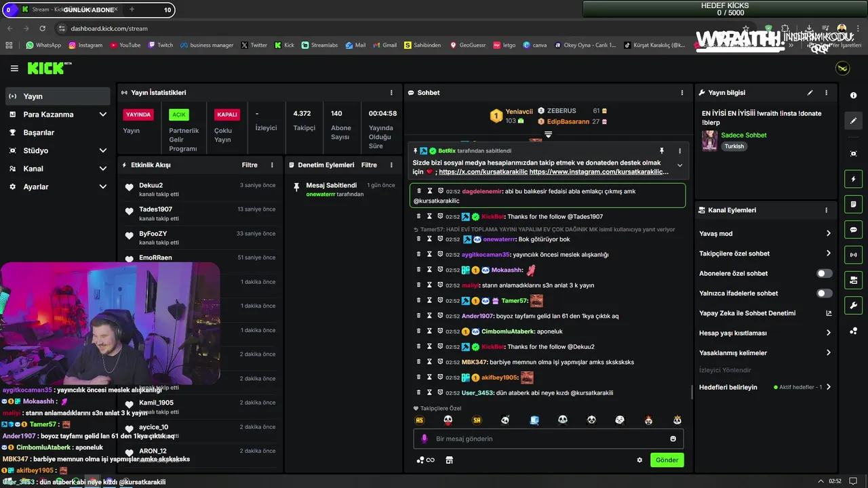Open chat settings gear next to Gönder
This screenshot has height=488, width=868.
click(x=639, y=460)
